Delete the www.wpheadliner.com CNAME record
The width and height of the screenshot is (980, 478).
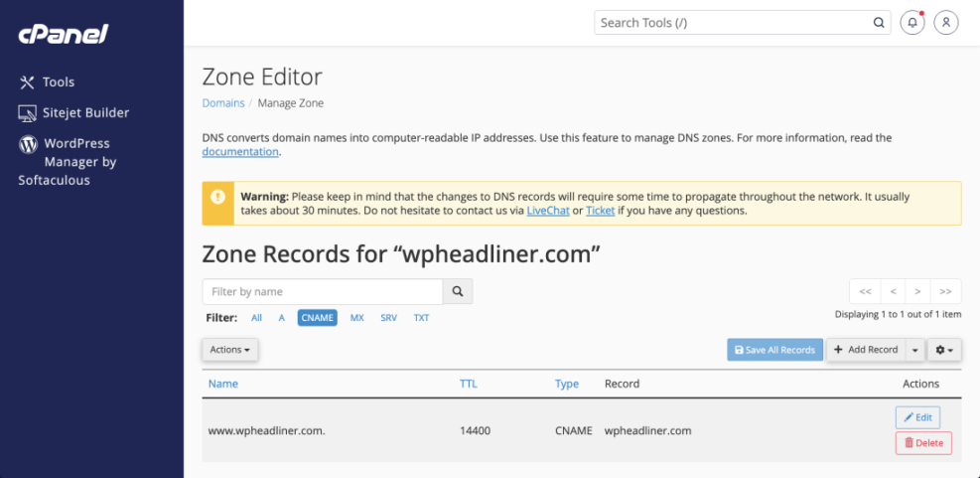(923, 443)
